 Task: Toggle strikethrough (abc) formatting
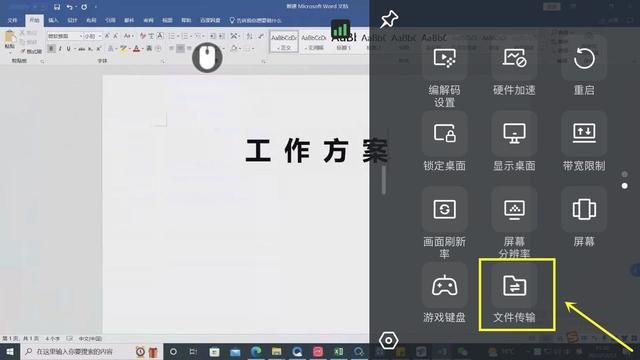pos(82,49)
